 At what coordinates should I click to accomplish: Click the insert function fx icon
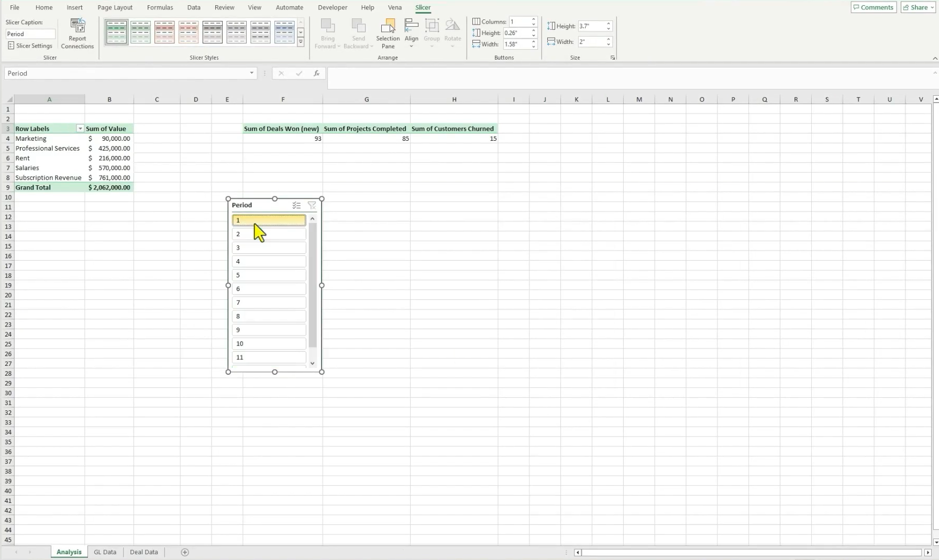(x=316, y=74)
